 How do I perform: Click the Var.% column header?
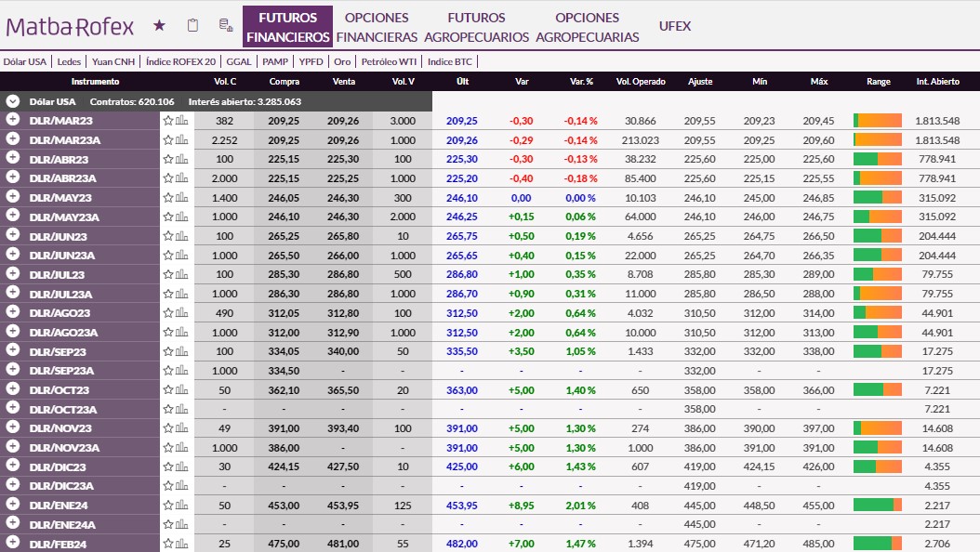(581, 82)
